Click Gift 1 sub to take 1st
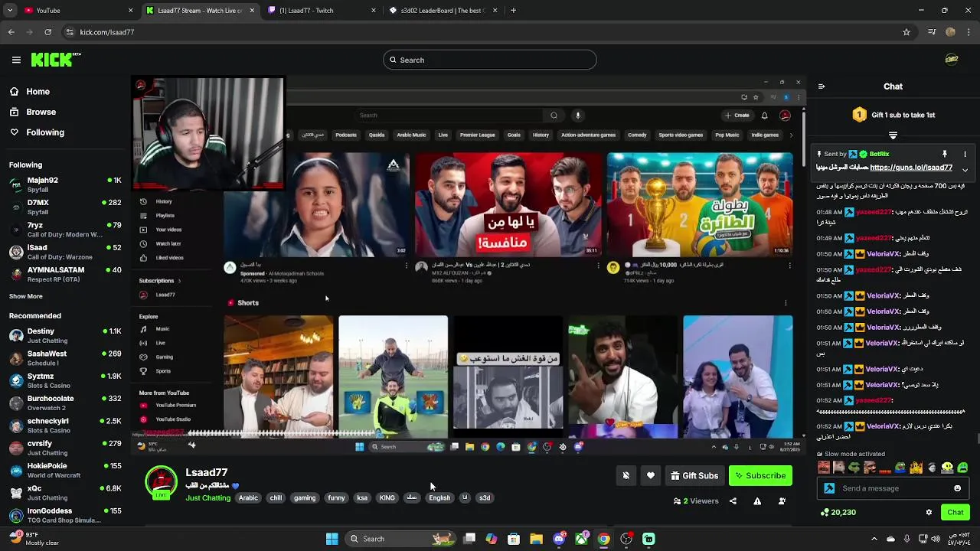 click(894, 115)
